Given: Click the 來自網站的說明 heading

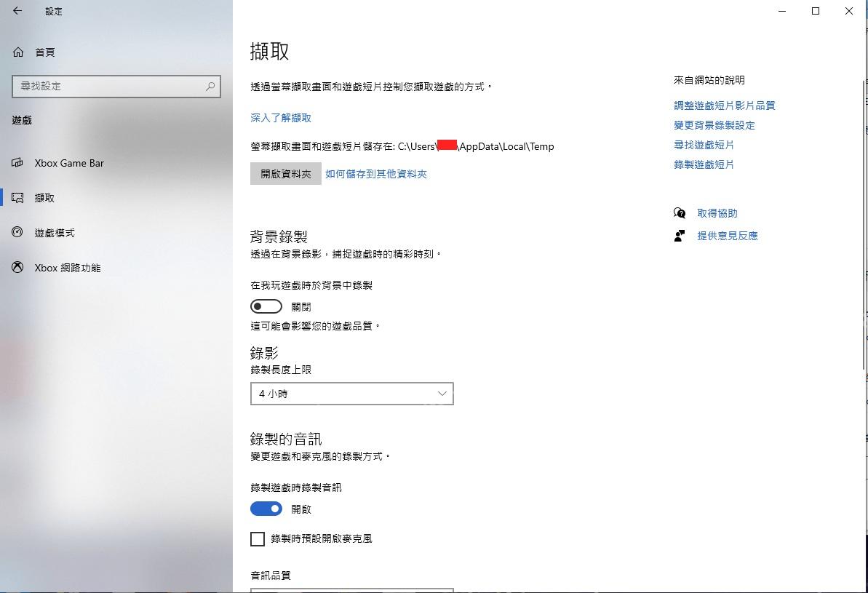Looking at the screenshot, I should click(709, 80).
